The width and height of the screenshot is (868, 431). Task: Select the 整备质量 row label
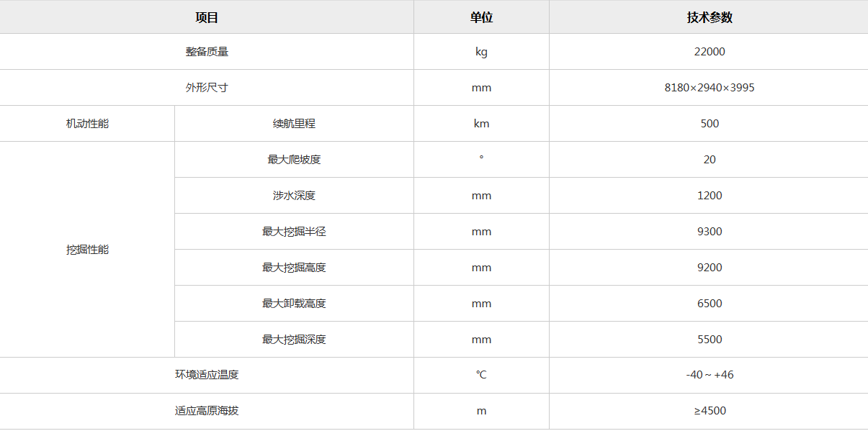pyautogui.click(x=207, y=52)
